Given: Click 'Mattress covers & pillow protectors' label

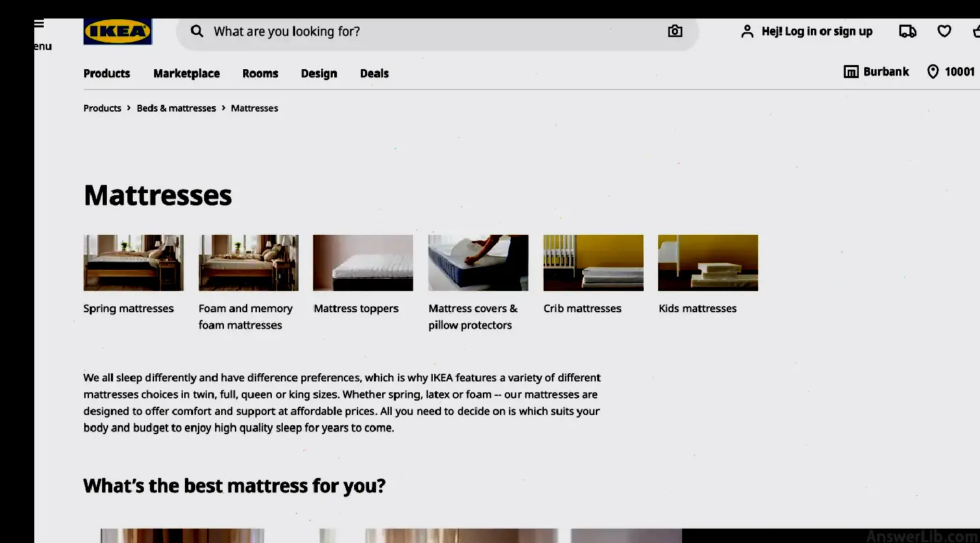Looking at the screenshot, I should pyautogui.click(x=473, y=317).
